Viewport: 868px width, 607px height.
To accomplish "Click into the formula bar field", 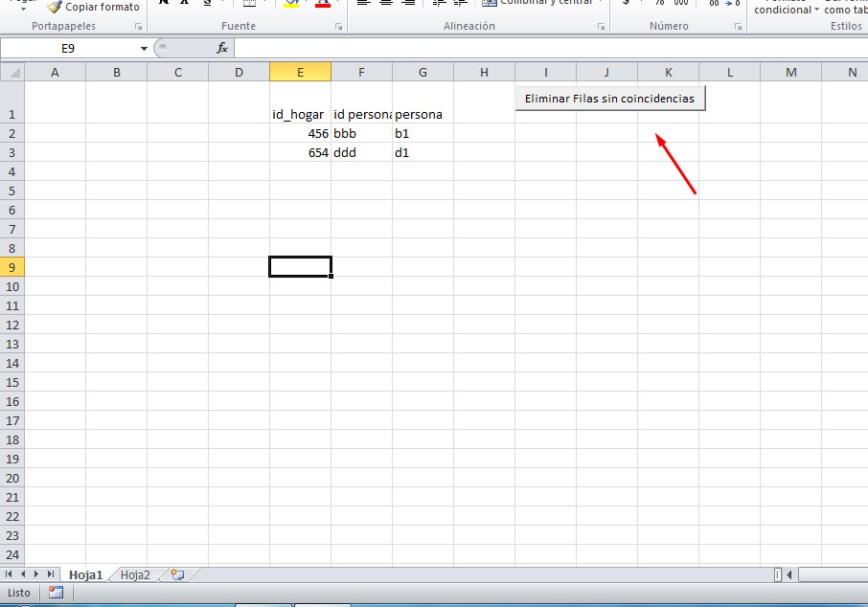I will (551, 48).
